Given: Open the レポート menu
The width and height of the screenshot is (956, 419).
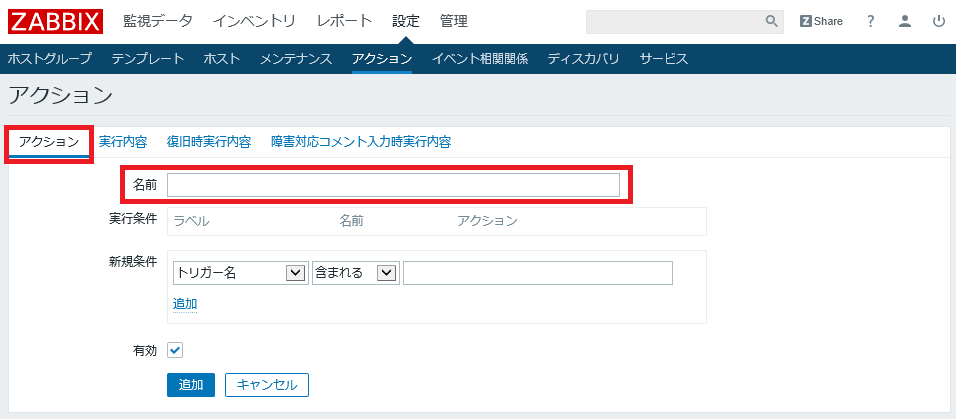Looking at the screenshot, I should click(344, 21).
